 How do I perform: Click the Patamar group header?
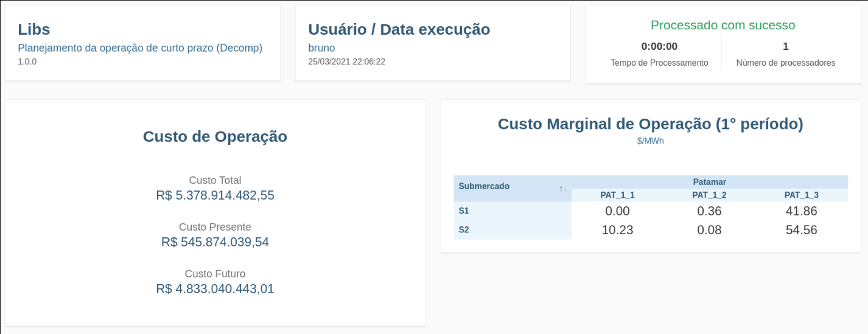pos(709,182)
